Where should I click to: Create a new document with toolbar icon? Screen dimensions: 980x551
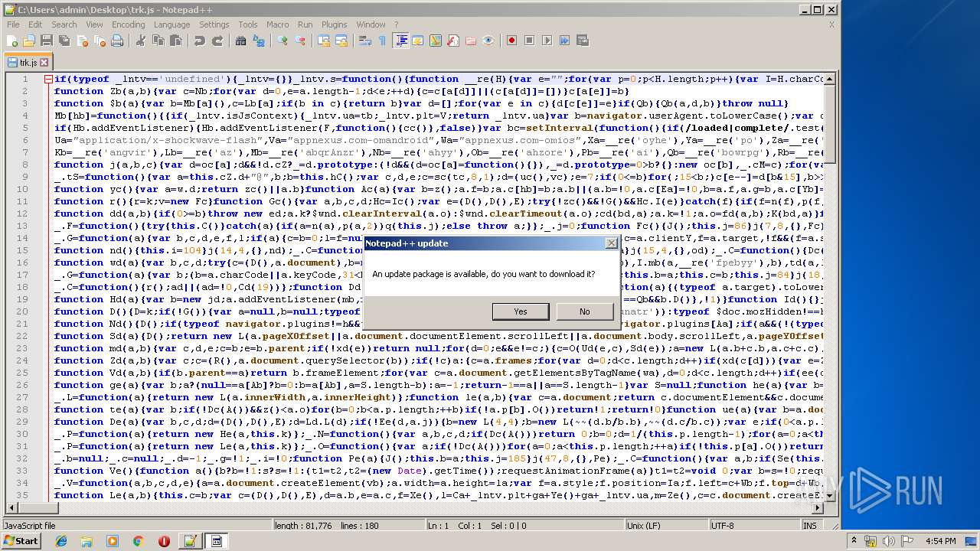coord(12,41)
